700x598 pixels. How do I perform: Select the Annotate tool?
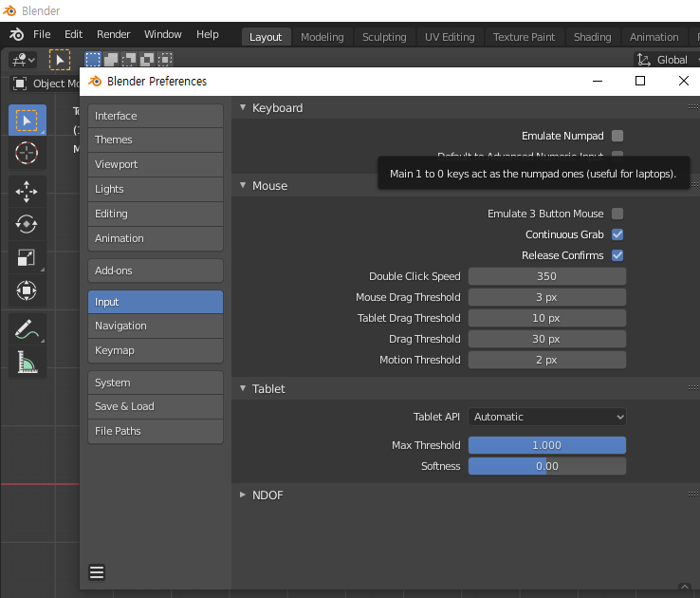click(28, 329)
